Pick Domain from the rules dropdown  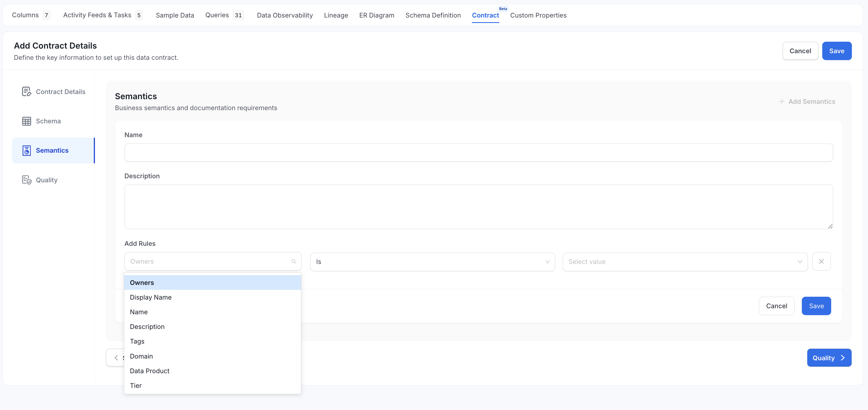click(213, 356)
